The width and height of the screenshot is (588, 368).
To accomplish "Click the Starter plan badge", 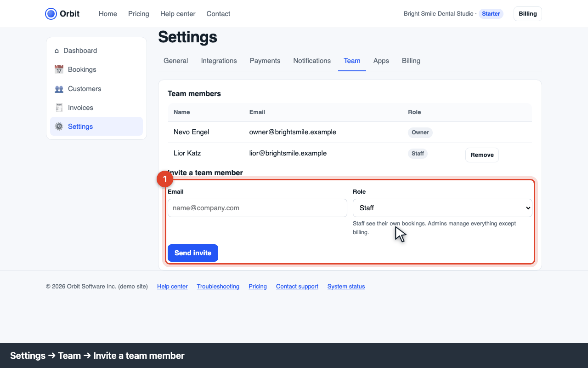I will [491, 14].
